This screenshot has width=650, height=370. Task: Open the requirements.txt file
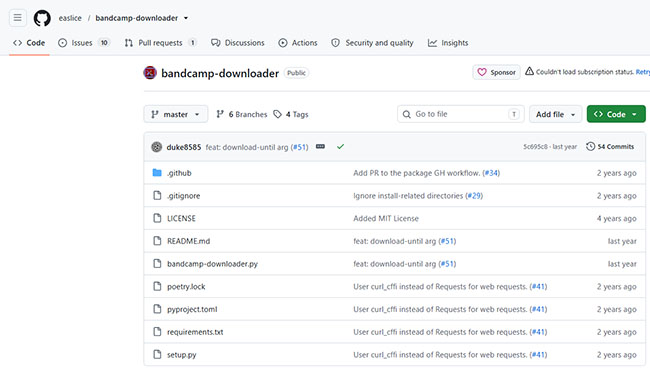195,332
